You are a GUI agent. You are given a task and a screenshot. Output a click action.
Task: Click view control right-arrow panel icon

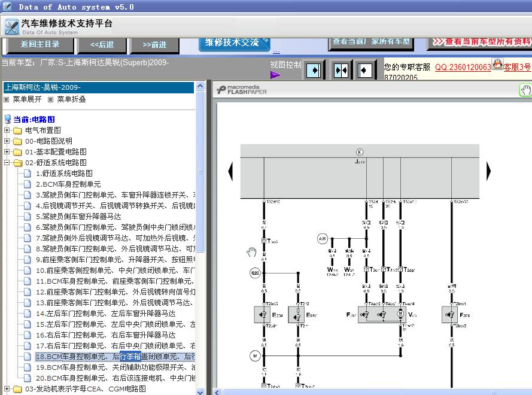(x=314, y=70)
